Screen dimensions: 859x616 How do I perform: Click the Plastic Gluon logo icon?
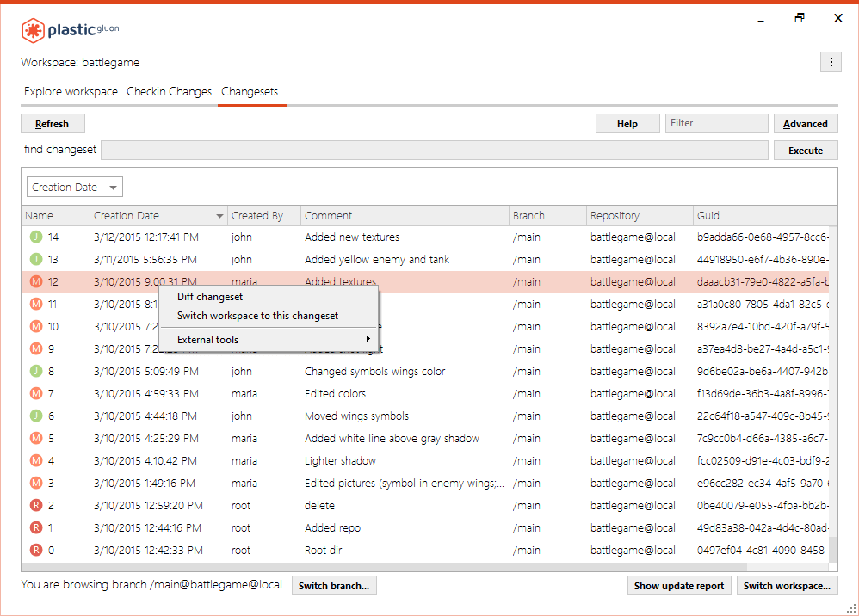tap(33, 30)
